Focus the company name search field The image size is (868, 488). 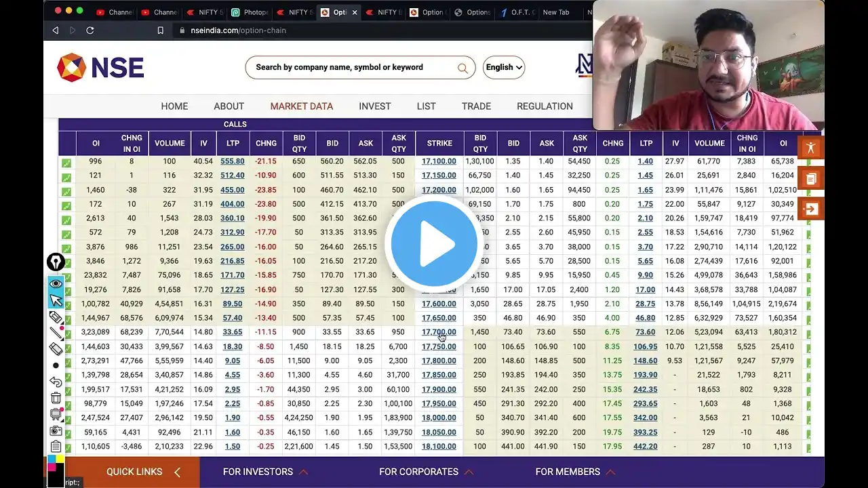351,67
